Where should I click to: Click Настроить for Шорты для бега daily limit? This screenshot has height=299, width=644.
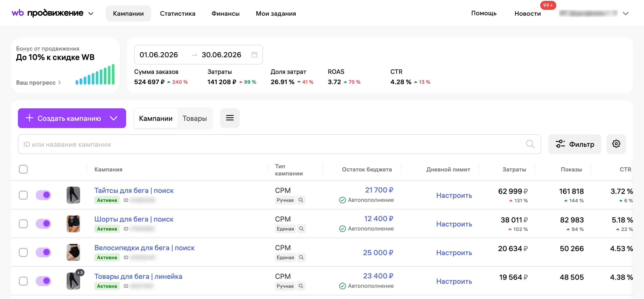(x=454, y=224)
